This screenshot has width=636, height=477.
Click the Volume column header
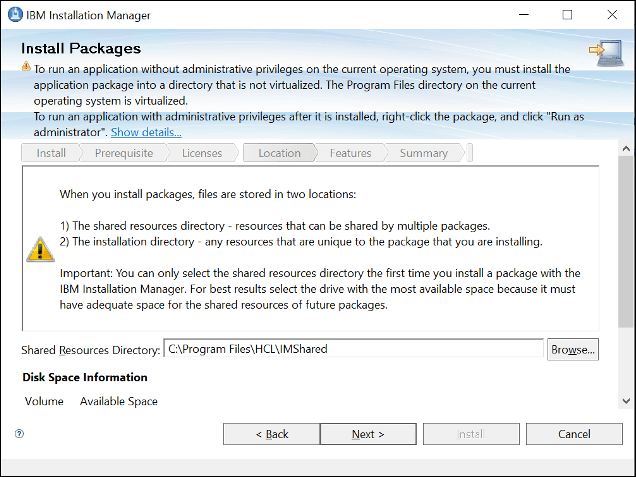tap(44, 401)
